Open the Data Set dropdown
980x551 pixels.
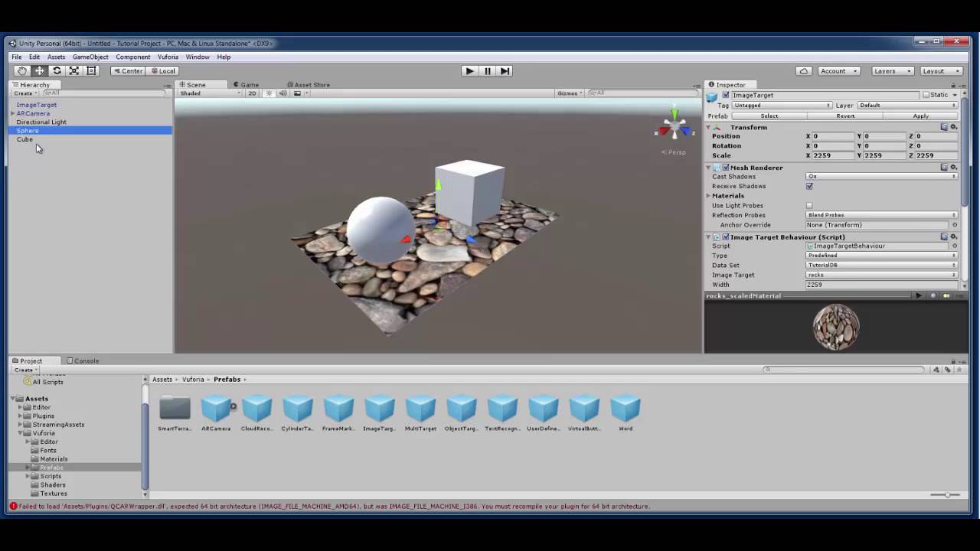pos(882,265)
